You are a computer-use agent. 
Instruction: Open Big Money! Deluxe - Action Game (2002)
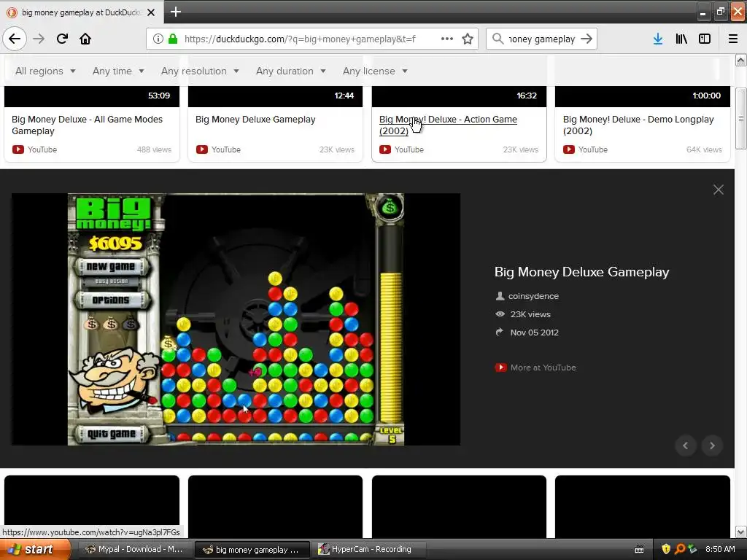(448, 125)
